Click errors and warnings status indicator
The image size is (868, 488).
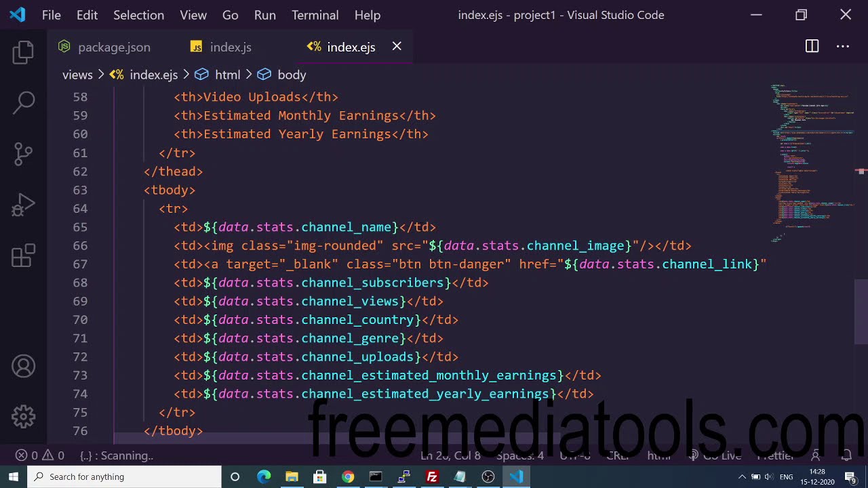point(41,455)
